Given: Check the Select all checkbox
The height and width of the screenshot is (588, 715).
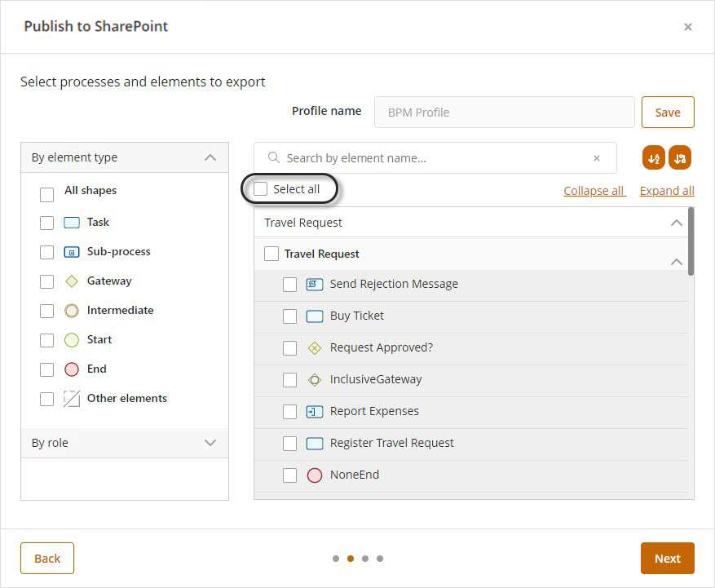Looking at the screenshot, I should point(261,189).
